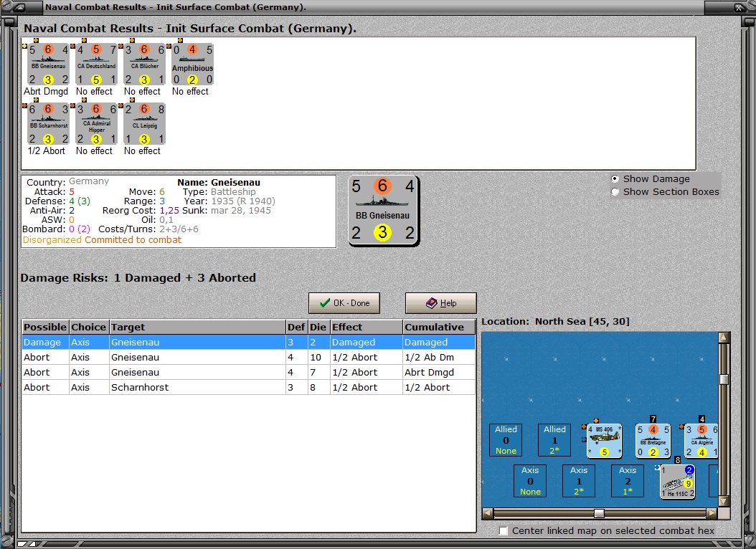Screen dimensions: 756x549
Task: Click the Target column header
Action: click(197, 327)
